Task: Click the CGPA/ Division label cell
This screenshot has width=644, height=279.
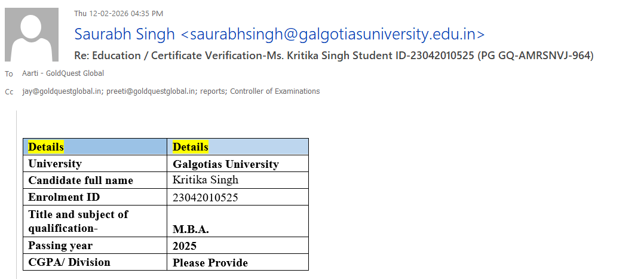Action: pos(95,262)
